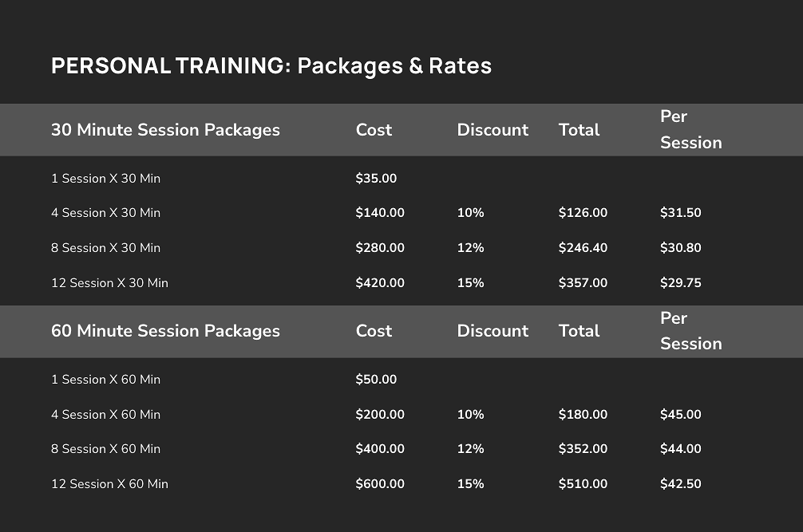Click the Discount column header in 30 minute table

pyautogui.click(x=492, y=130)
